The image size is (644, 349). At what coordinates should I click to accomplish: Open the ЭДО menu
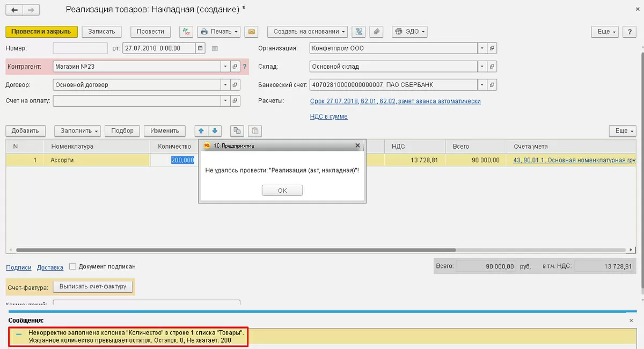(x=409, y=32)
